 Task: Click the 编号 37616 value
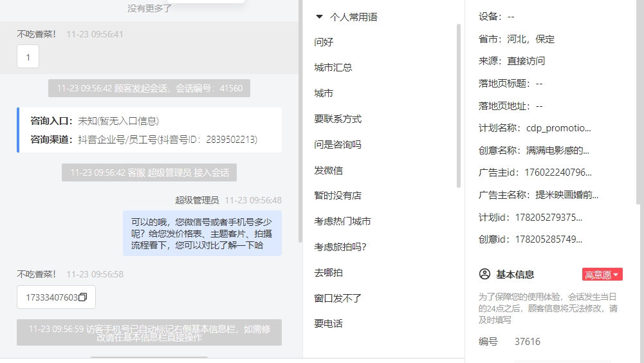(x=528, y=342)
